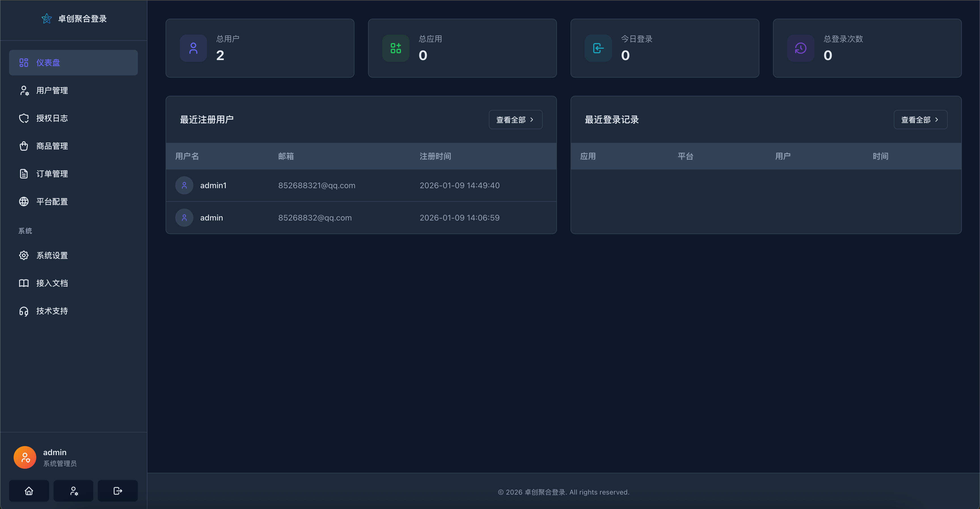Go to 授权日志 page
This screenshot has width=980, height=509.
pyautogui.click(x=52, y=118)
